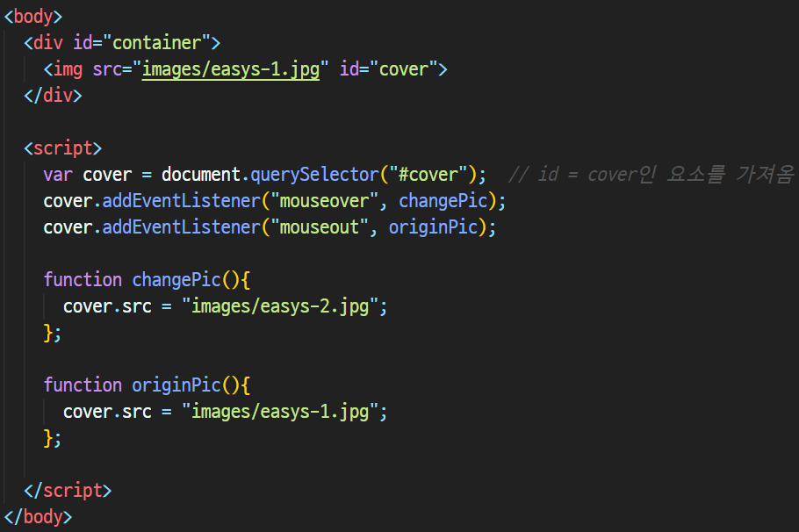This screenshot has height=532, width=799.
Task: Click the id="container" attribute on the div
Action: pos(141,43)
